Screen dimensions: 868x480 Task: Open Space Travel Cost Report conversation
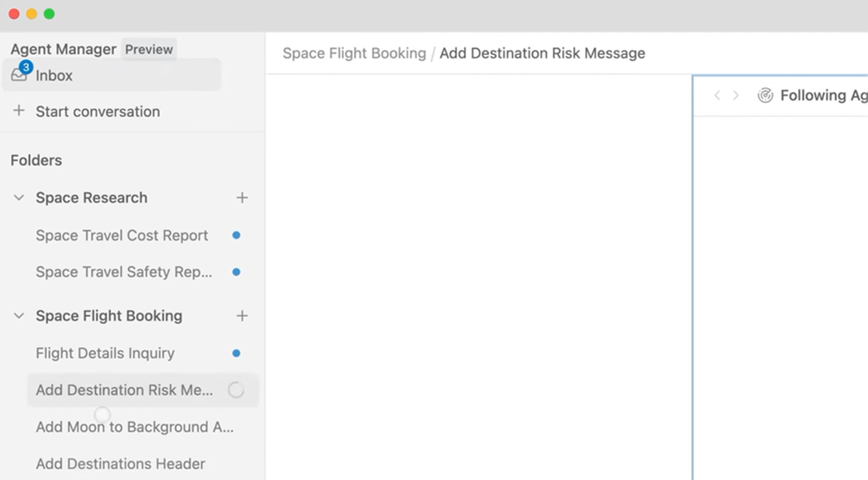(x=122, y=235)
